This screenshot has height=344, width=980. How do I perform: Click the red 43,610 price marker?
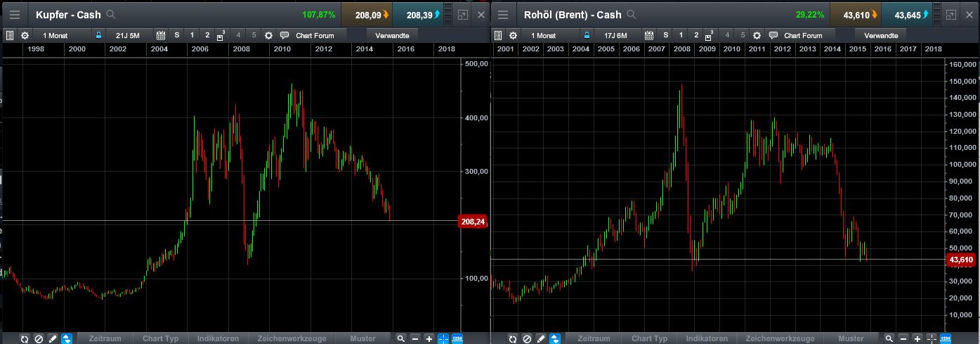[961, 260]
